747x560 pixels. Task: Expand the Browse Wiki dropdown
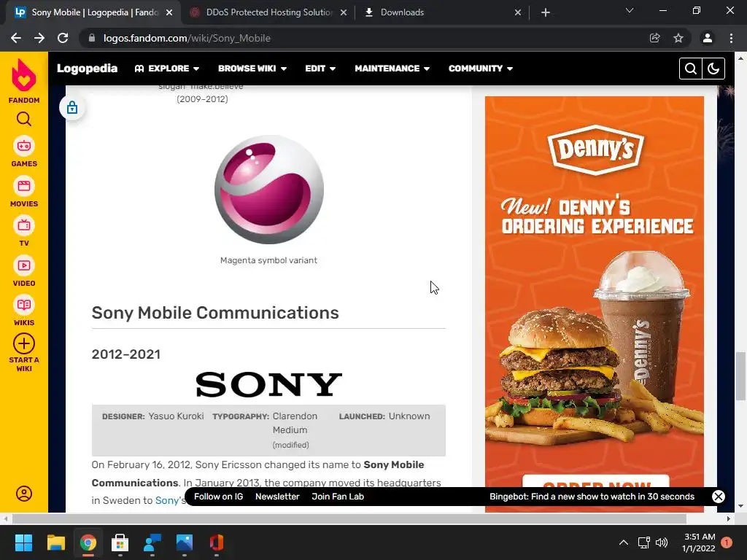tap(252, 69)
